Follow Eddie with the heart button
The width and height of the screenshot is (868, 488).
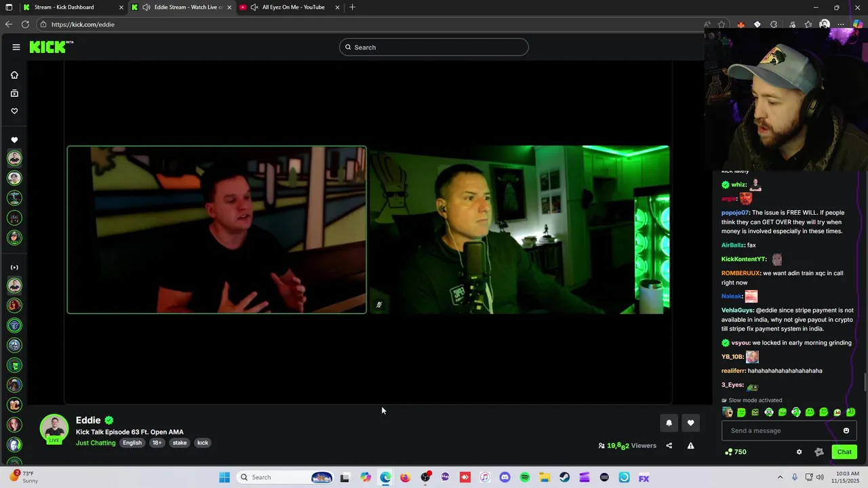point(690,423)
